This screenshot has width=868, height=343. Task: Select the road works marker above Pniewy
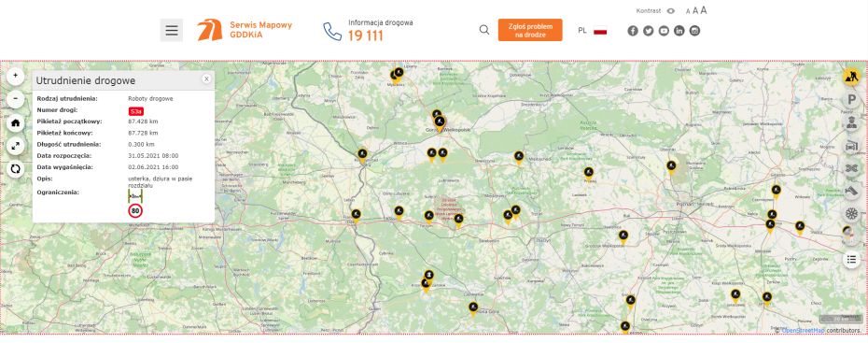coord(589,174)
